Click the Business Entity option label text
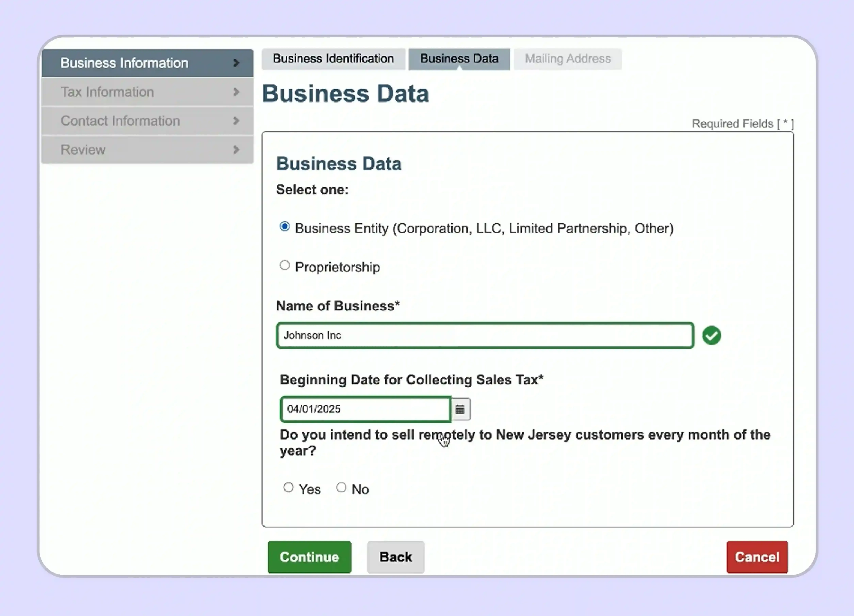This screenshot has height=616, width=854. (484, 228)
